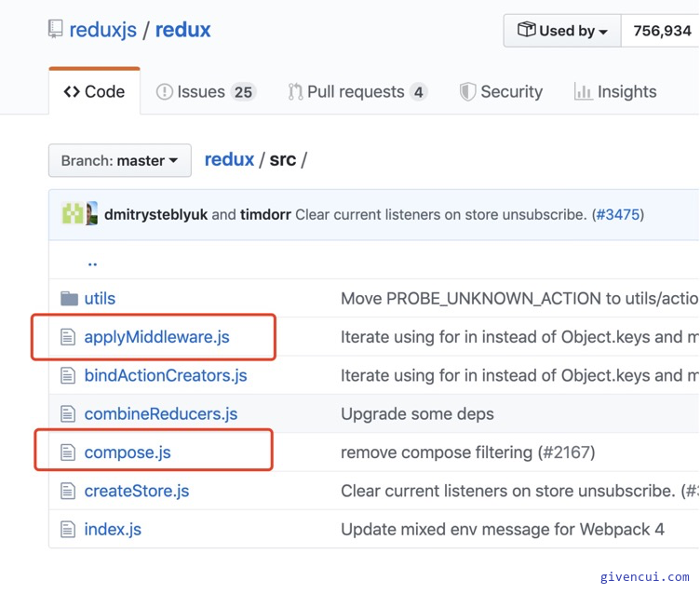Click the Pull requests merge icon
700x594 pixels.
pyautogui.click(x=295, y=91)
